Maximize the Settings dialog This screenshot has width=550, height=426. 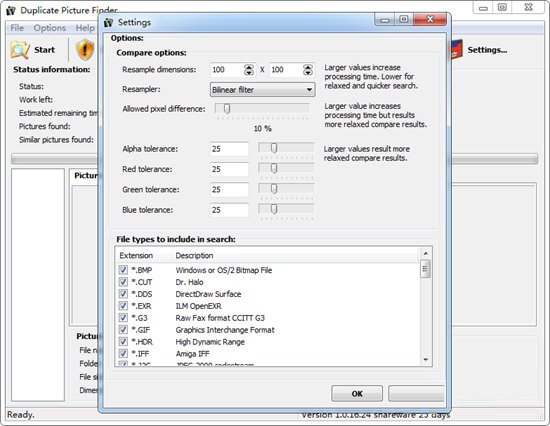(404, 19)
